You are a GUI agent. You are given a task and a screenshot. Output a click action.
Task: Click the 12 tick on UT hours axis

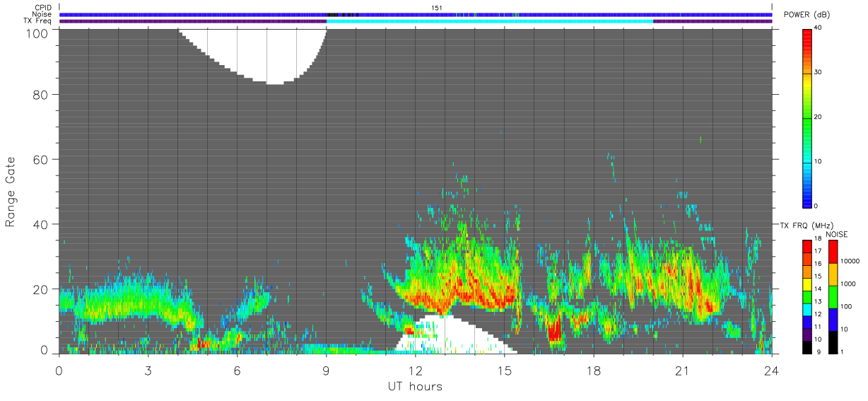click(x=416, y=371)
